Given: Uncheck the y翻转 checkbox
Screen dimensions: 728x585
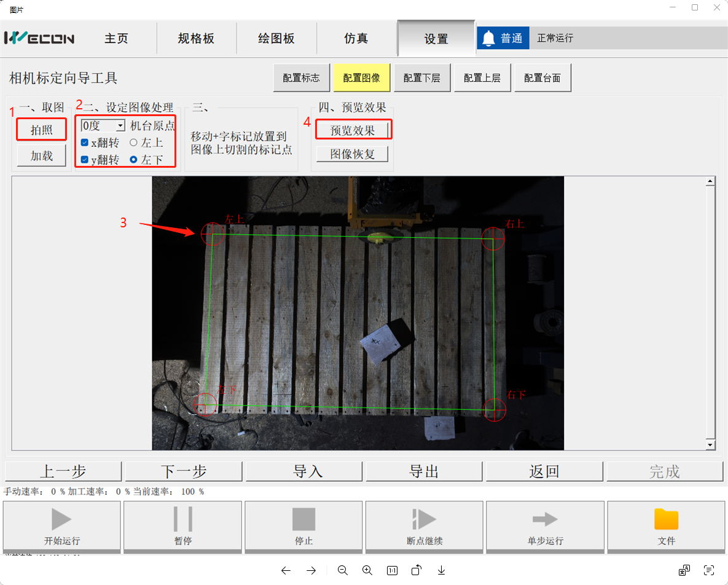Looking at the screenshot, I should 85,160.
